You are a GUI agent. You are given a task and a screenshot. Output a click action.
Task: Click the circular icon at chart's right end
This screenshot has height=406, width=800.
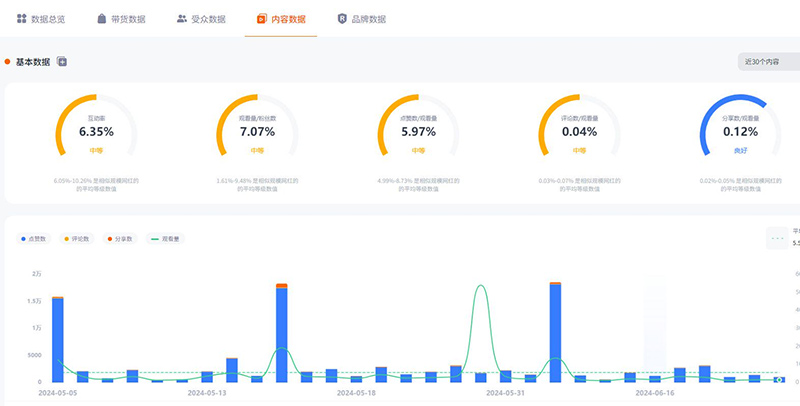tap(780, 379)
